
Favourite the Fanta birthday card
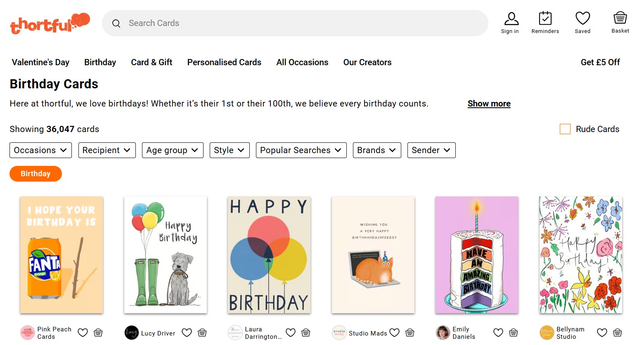83,333
